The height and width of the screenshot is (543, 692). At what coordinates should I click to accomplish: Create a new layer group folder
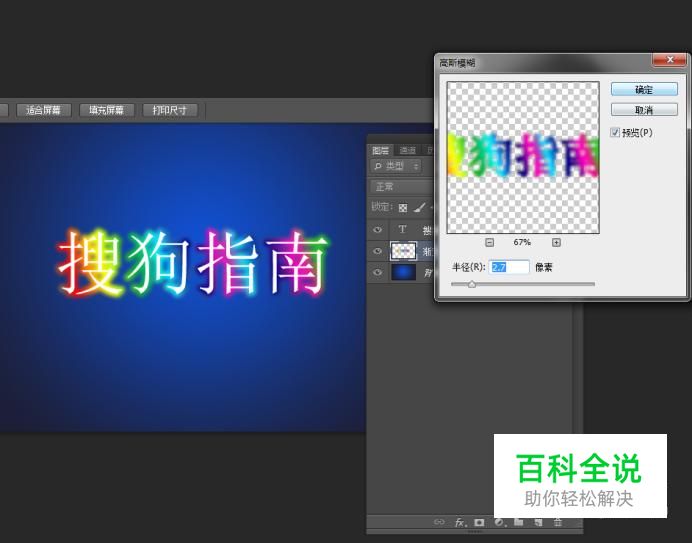pyautogui.click(x=519, y=522)
